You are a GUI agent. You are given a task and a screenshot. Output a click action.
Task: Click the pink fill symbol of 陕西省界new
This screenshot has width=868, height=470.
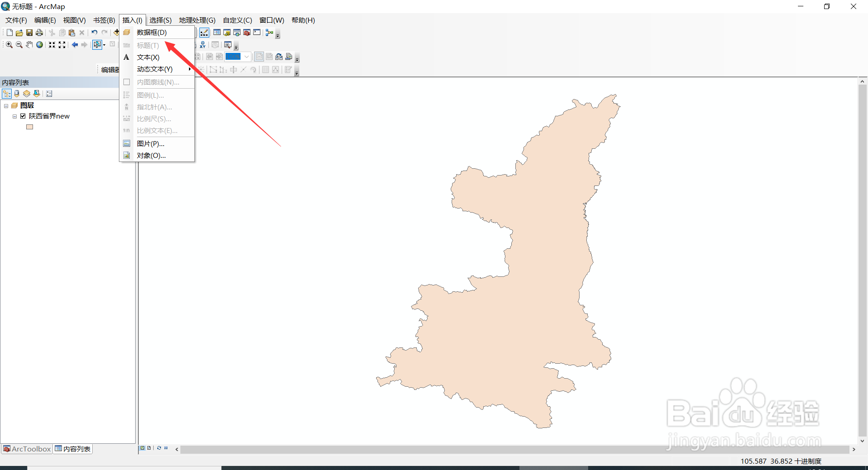(x=29, y=127)
